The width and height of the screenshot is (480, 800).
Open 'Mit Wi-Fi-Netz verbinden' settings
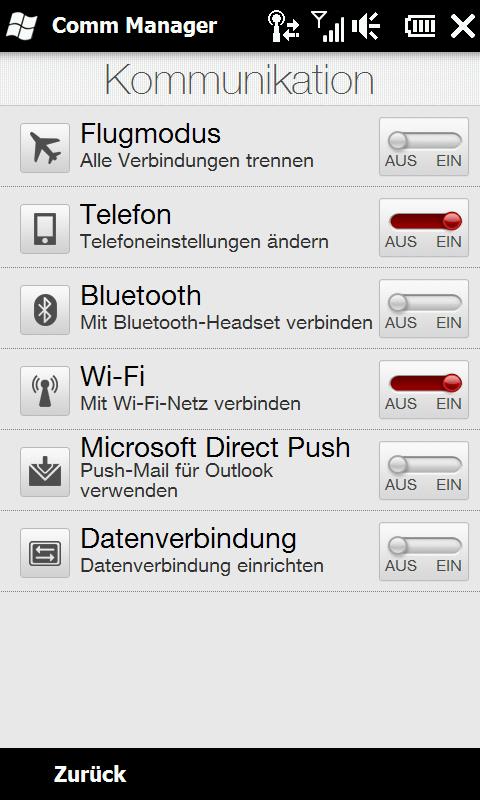[x=190, y=404]
